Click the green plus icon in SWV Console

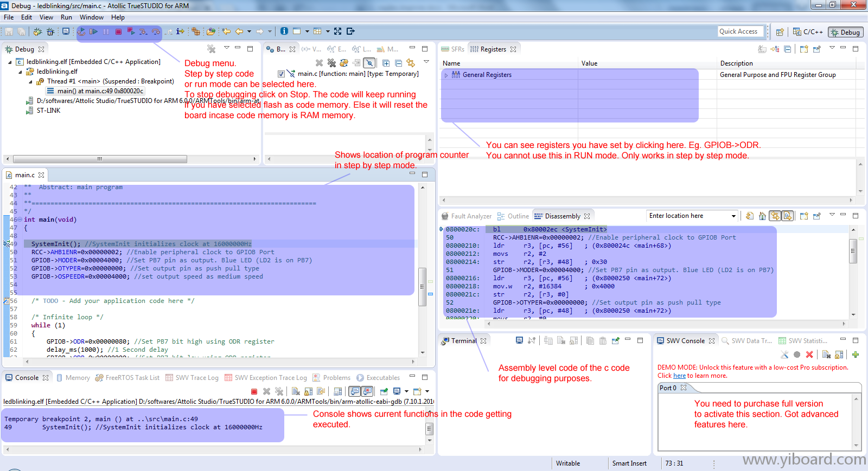point(856,354)
